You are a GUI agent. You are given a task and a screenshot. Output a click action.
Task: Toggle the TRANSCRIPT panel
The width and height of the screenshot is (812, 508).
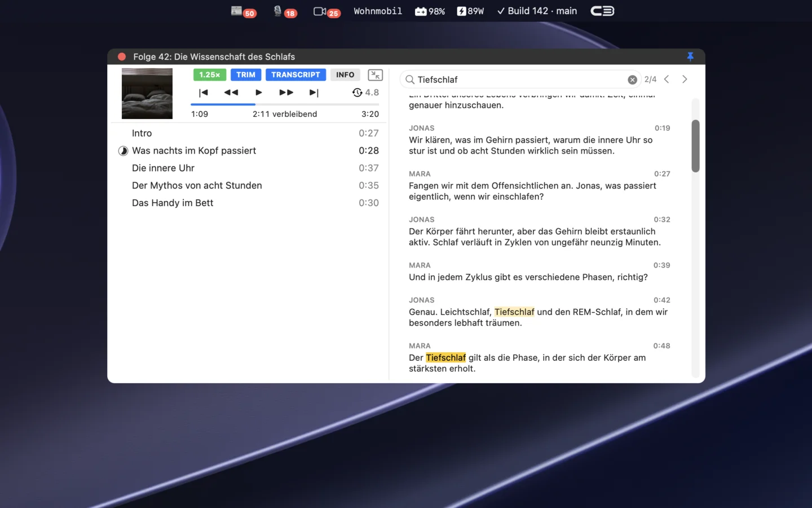tap(295, 75)
